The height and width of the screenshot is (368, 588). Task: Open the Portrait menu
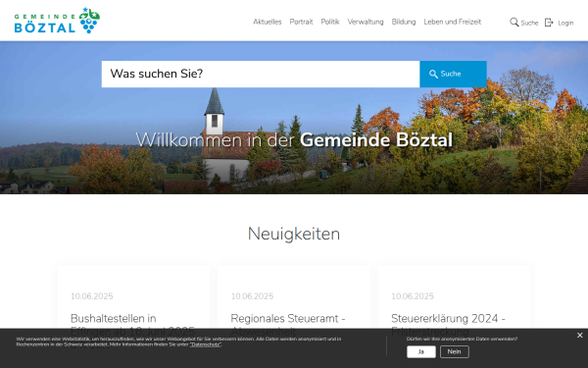301,22
